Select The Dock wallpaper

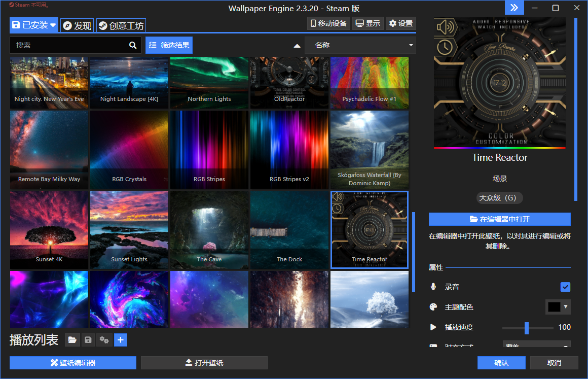coord(289,230)
